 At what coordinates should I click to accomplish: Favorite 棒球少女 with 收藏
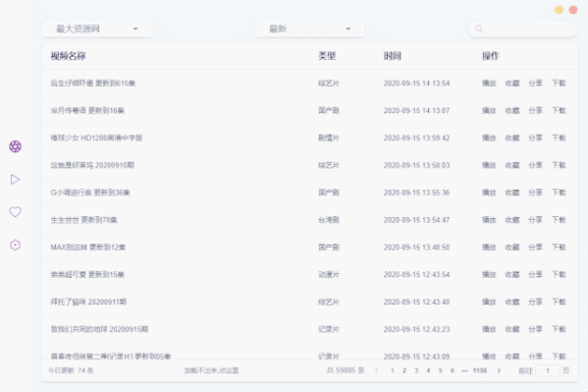point(512,138)
